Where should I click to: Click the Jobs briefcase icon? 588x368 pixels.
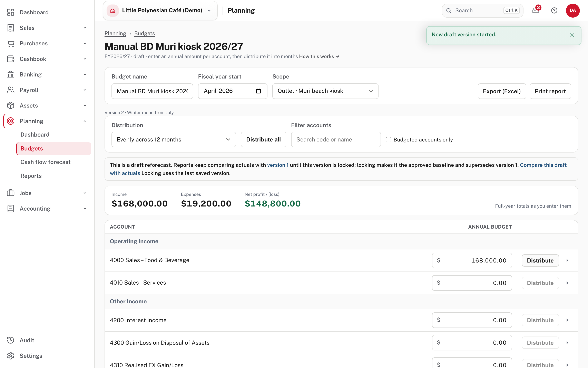[x=10, y=193]
